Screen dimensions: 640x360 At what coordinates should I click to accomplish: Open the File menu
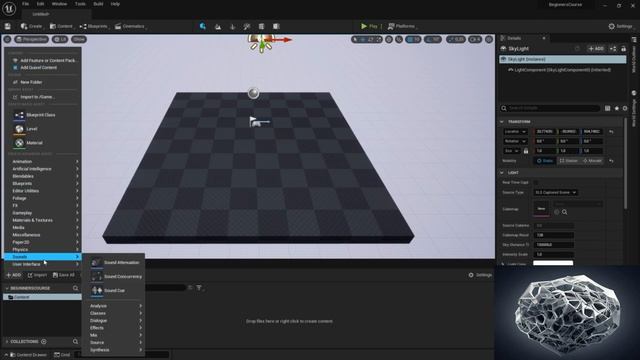pos(25,4)
